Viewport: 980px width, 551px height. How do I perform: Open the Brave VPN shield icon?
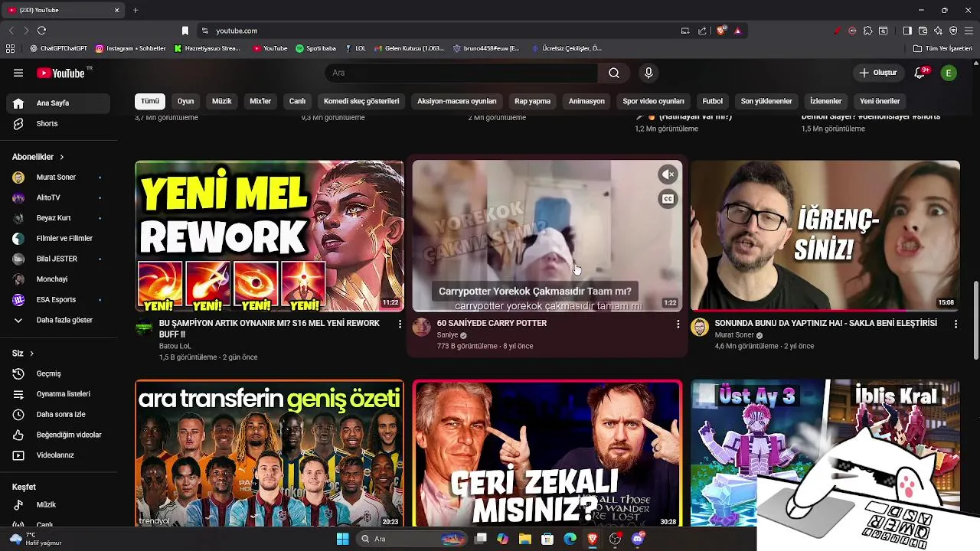click(953, 31)
